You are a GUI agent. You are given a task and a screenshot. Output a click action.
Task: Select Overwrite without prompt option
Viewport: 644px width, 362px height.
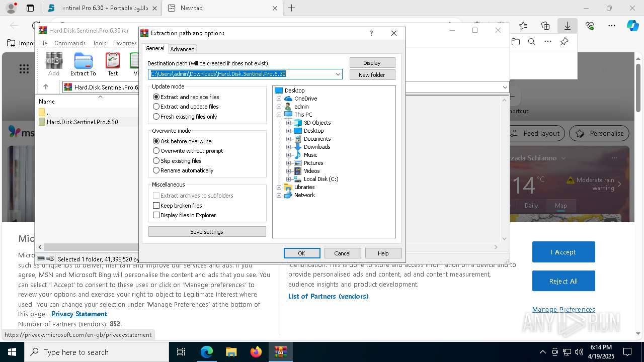tap(188, 151)
